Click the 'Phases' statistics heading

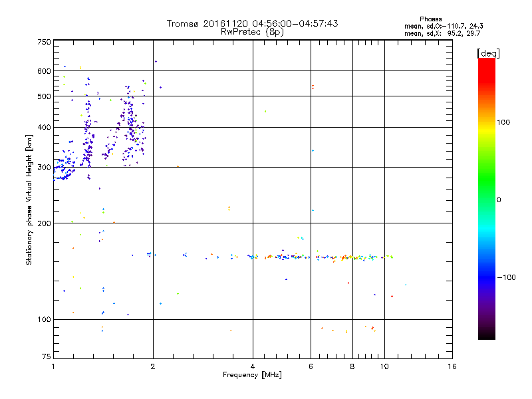(x=430, y=19)
